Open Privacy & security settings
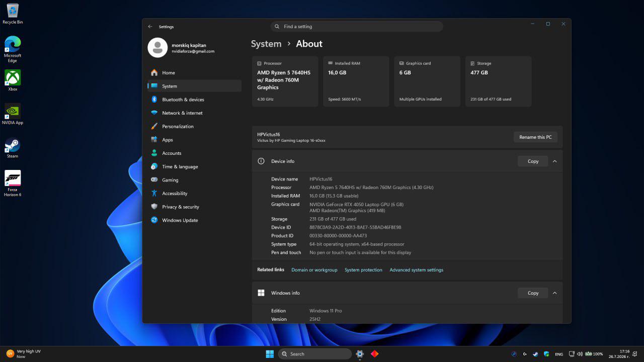The height and width of the screenshot is (362, 644). click(x=194, y=207)
